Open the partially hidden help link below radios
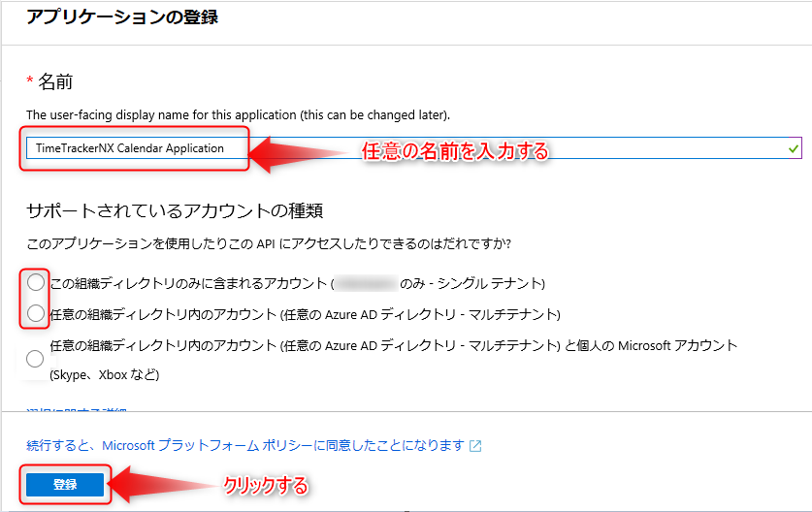This screenshot has height=512, width=812. coord(76,413)
